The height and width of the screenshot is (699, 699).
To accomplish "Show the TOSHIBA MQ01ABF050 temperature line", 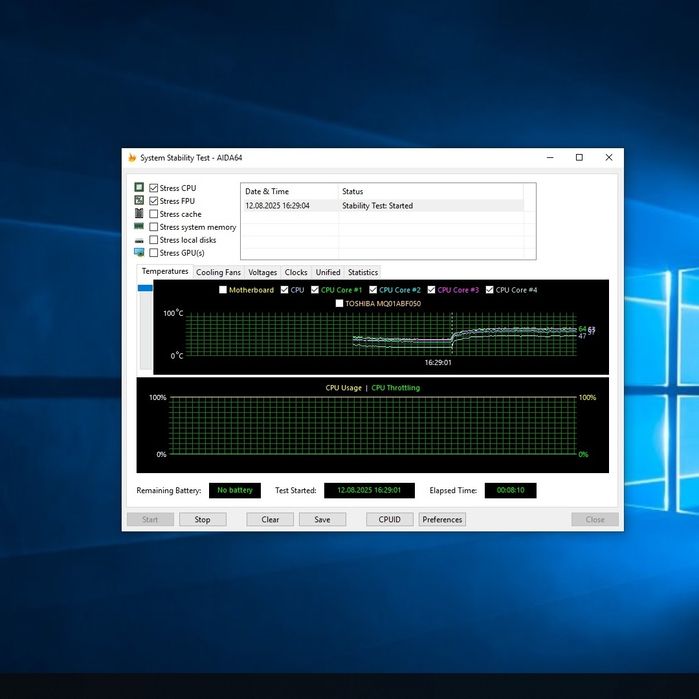I will [339, 303].
